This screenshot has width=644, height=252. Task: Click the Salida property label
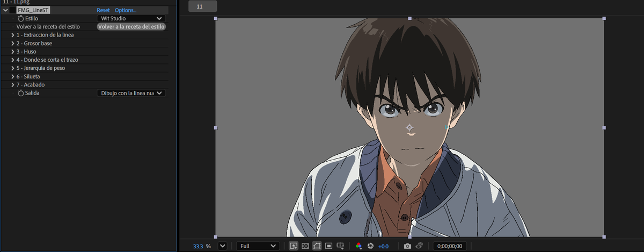click(32, 93)
